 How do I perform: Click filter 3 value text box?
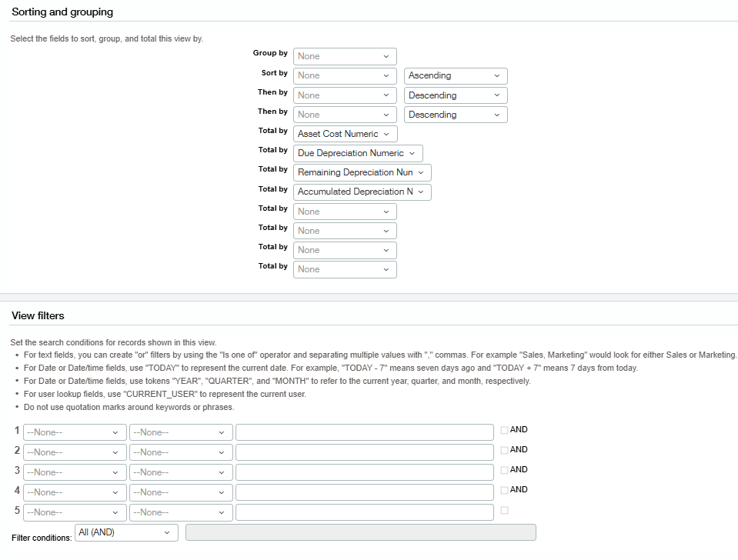(365, 472)
